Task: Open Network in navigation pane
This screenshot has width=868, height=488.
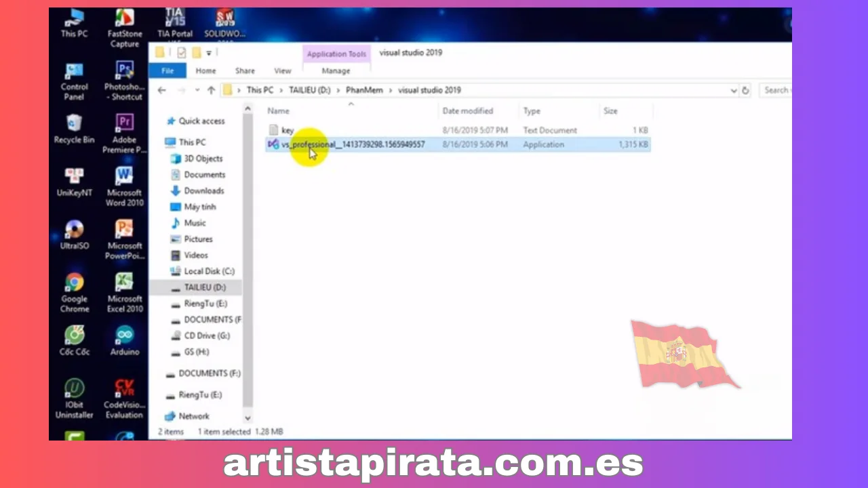Action: click(194, 416)
